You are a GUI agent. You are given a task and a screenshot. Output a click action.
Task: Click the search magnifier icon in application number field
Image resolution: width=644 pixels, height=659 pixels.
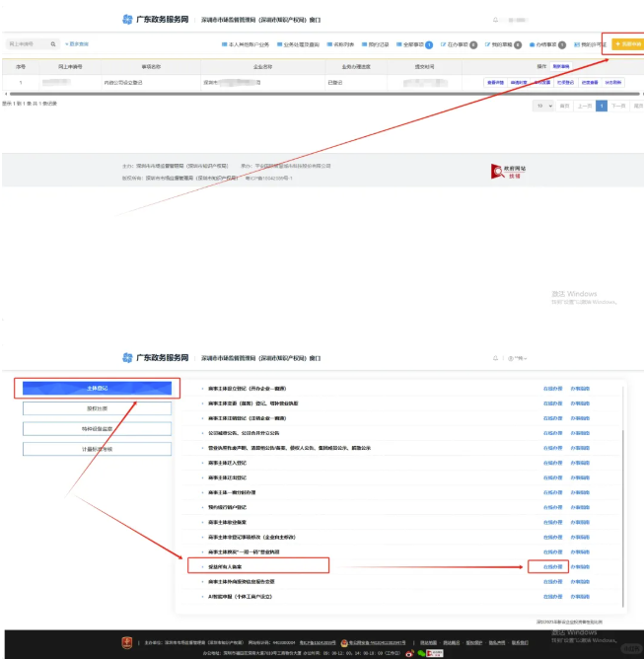53,44
